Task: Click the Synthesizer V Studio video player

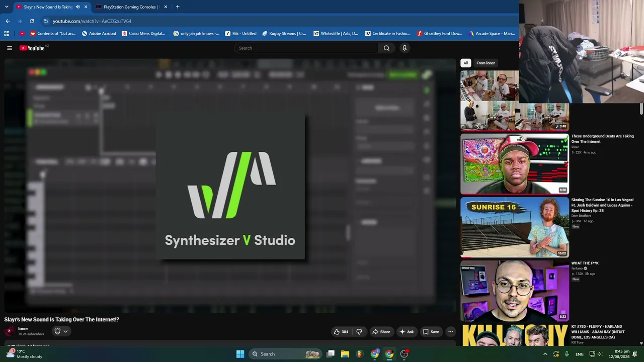Action: [230, 185]
